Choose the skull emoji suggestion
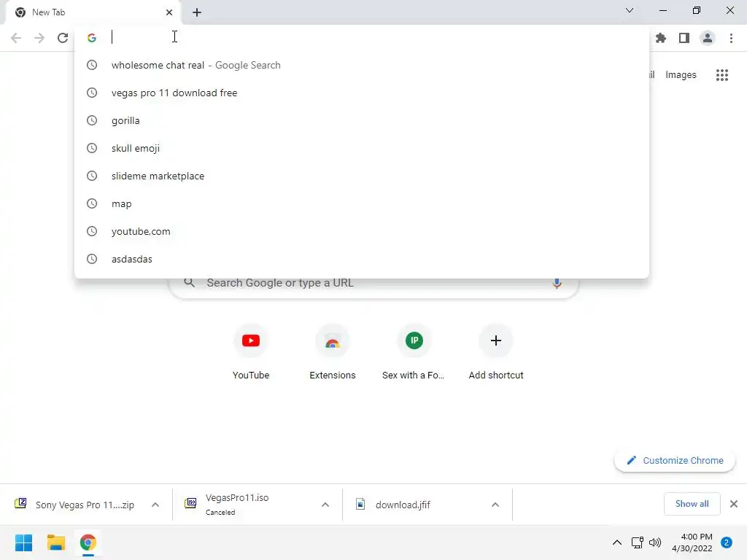 tap(362, 148)
